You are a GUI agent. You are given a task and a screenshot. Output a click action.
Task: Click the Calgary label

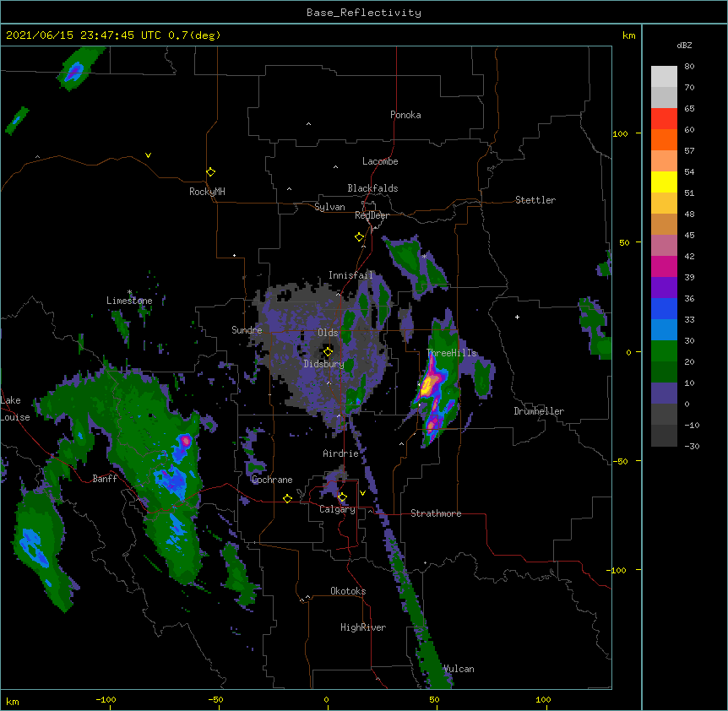click(337, 509)
